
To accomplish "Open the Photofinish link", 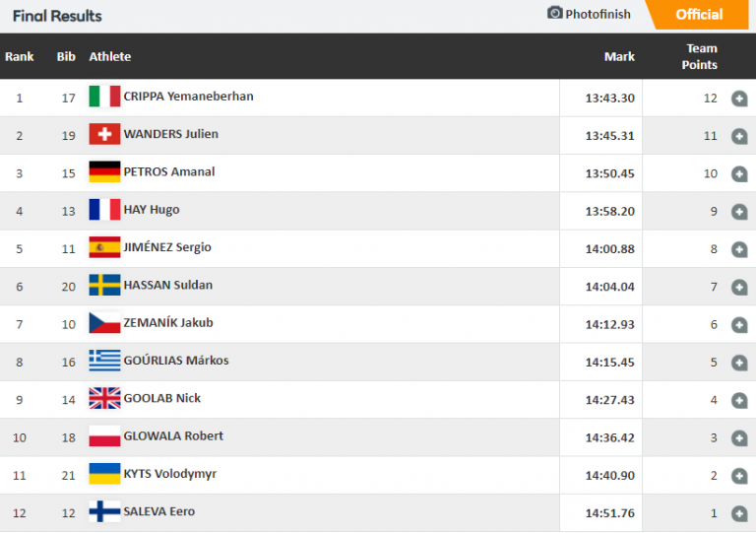I will tap(598, 14).
